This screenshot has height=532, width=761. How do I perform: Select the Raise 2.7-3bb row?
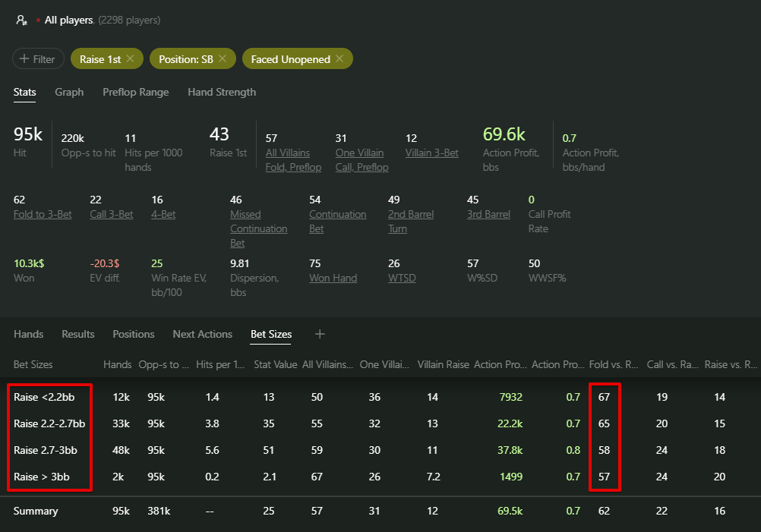46,450
